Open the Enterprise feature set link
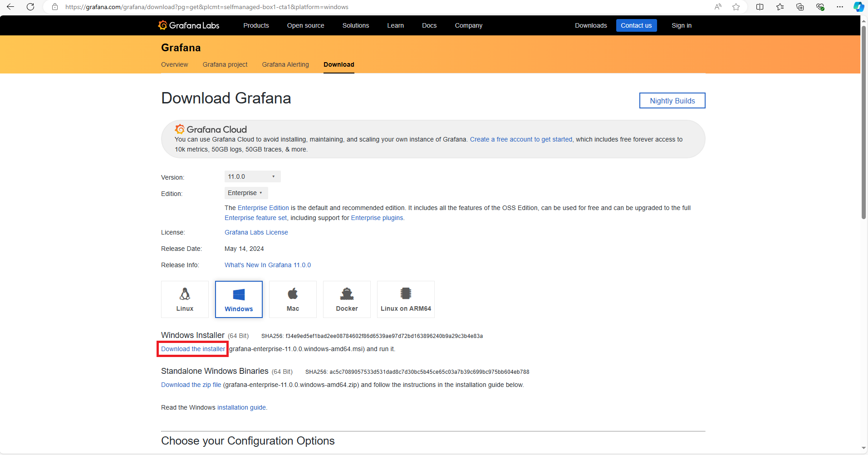This screenshot has height=455, width=868. 256,218
